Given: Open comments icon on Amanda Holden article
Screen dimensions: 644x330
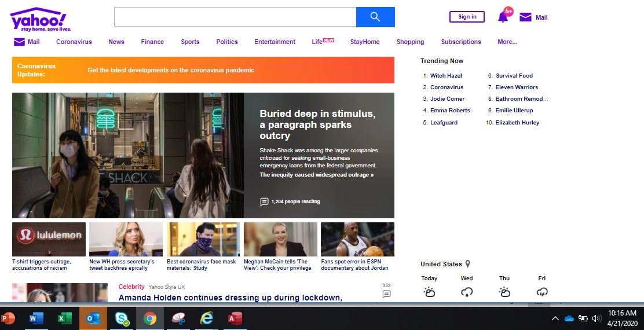Looking at the screenshot, I should tap(386, 294).
